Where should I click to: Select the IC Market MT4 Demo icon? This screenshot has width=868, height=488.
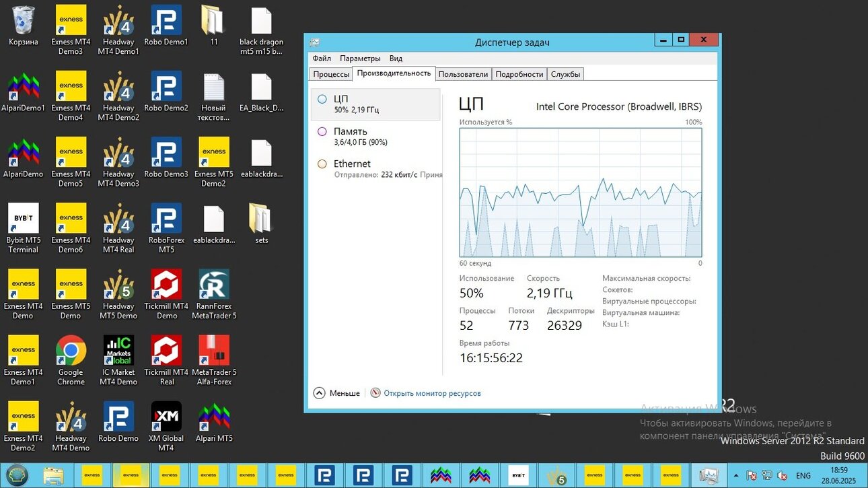coord(118,360)
